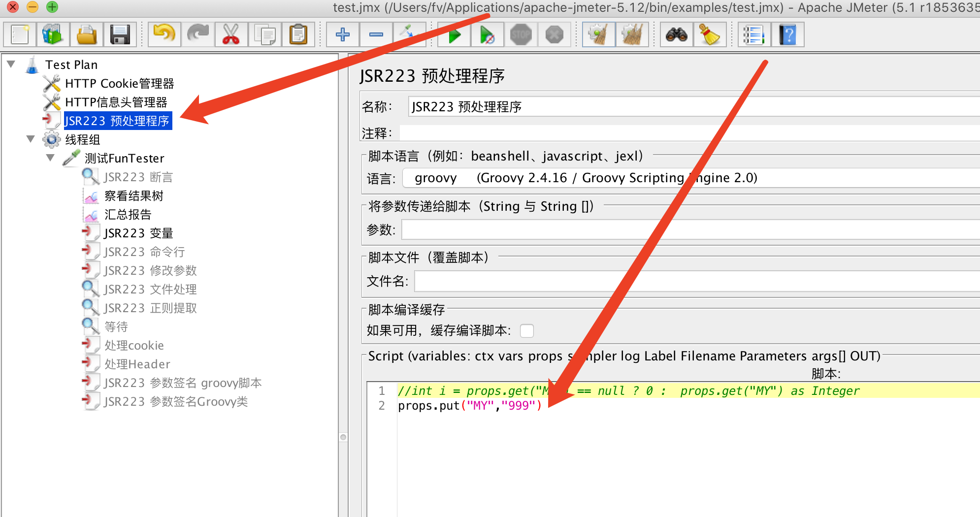Select Test Plan in the tree
This screenshot has height=517, width=980.
71,65
